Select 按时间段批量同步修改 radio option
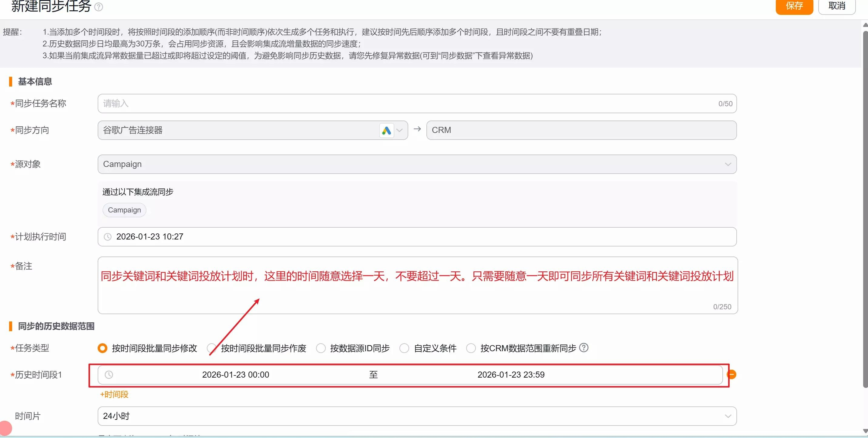 [x=103, y=348]
